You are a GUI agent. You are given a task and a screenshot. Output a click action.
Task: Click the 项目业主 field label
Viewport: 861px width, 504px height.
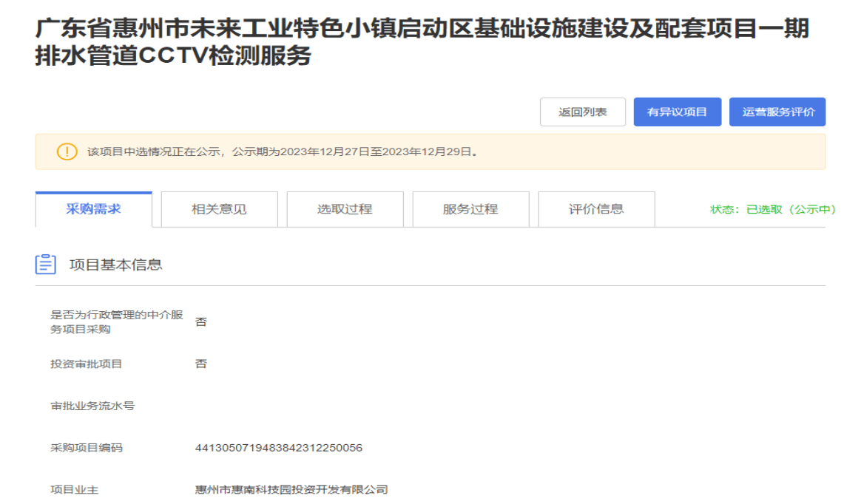[74, 489]
